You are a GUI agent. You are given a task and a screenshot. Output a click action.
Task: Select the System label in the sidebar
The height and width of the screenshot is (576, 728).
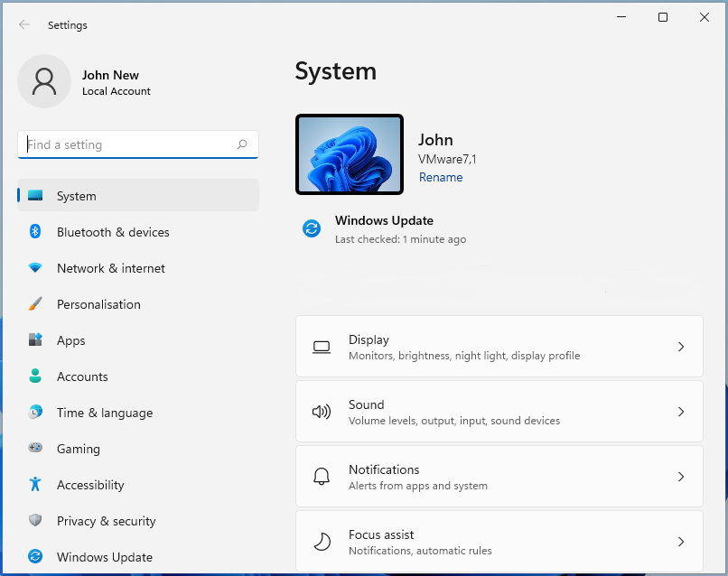[77, 196]
